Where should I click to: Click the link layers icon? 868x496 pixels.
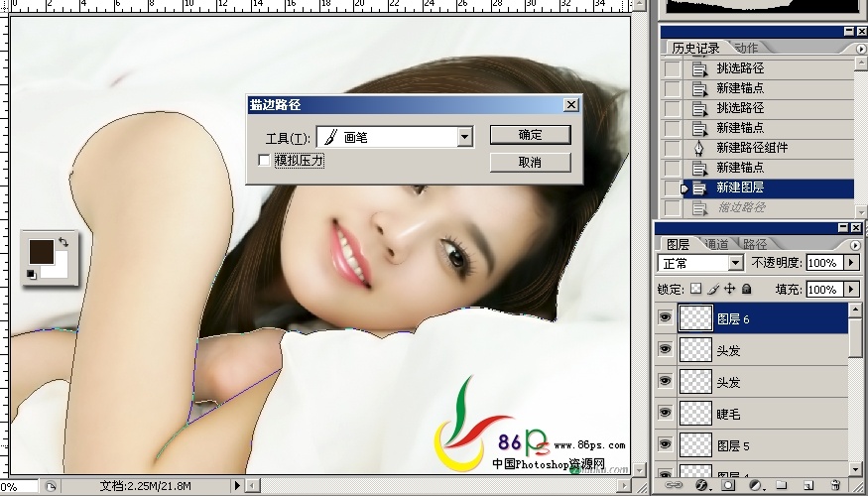pos(674,485)
